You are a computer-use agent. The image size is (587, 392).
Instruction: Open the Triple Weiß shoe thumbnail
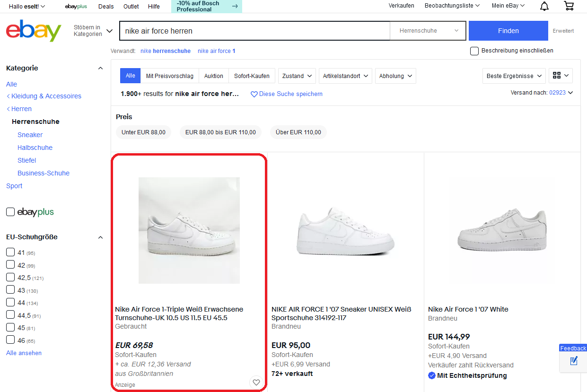tap(189, 230)
